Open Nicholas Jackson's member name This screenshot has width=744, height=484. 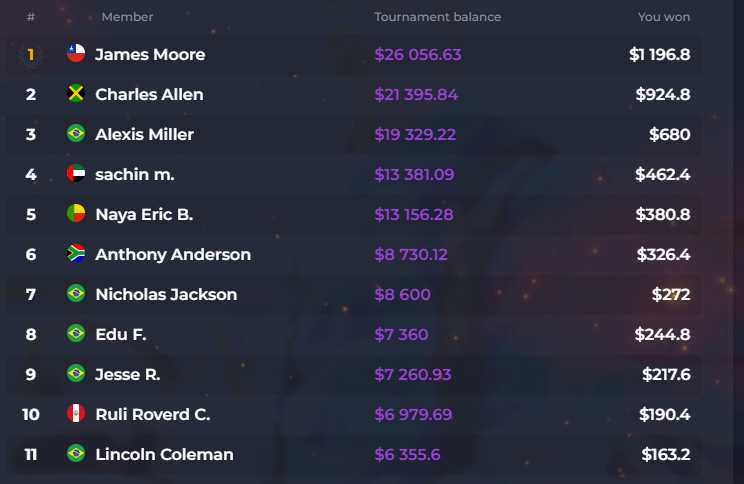pyautogui.click(x=166, y=294)
